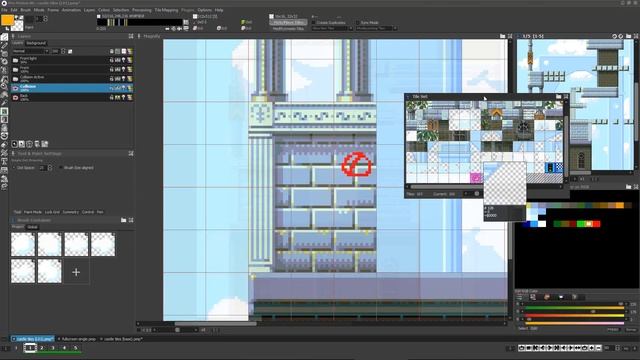640x360 pixels.
Task: Click the middle red-to-yellow color slider
Action: click(x=574, y=316)
